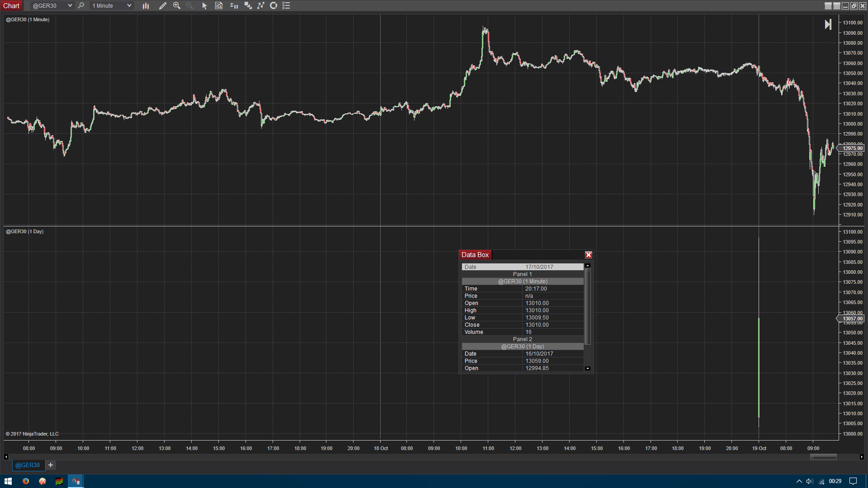Close the Data Box window

coord(588,255)
